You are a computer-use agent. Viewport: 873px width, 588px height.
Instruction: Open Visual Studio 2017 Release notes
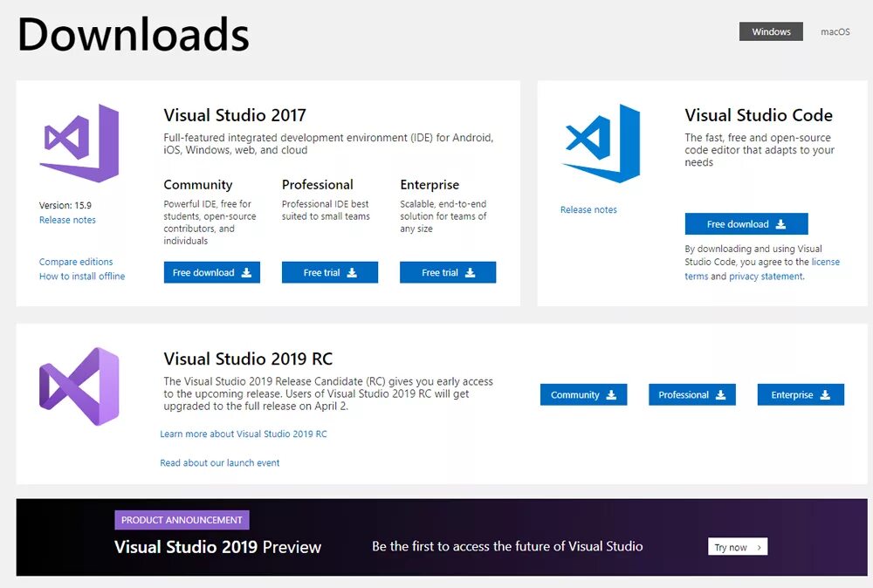(67, 220)
